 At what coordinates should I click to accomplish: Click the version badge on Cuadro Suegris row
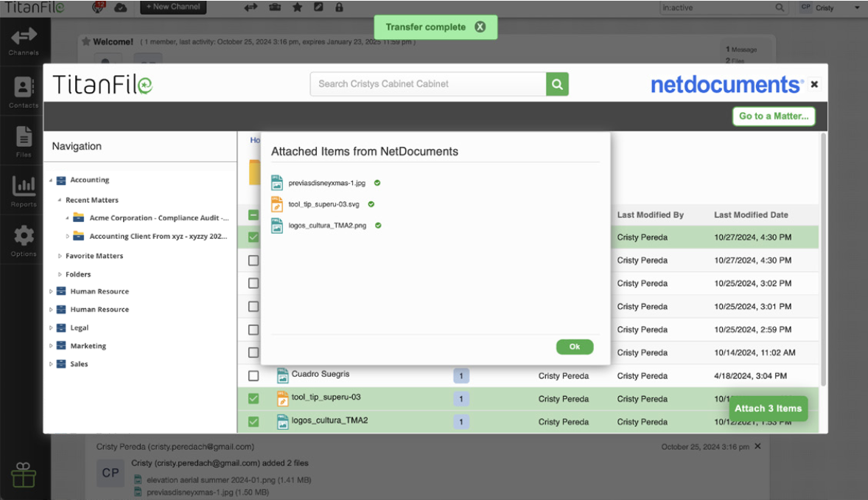coord(461,376)
